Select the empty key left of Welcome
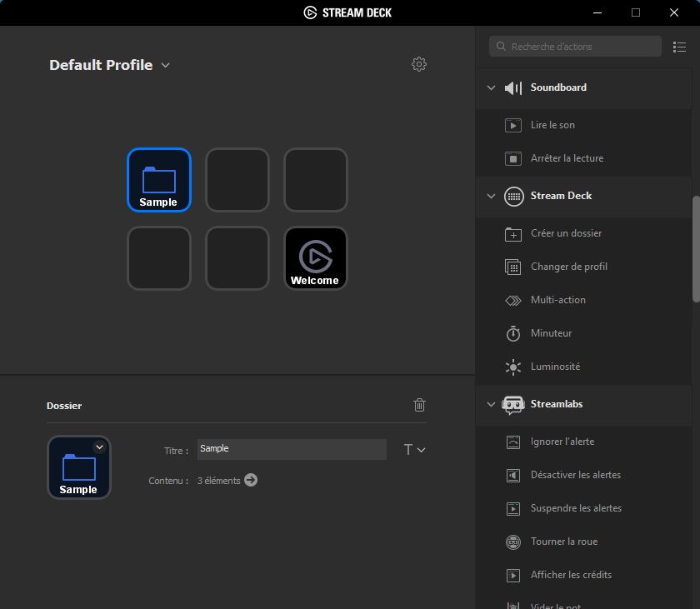 (237, 258)
